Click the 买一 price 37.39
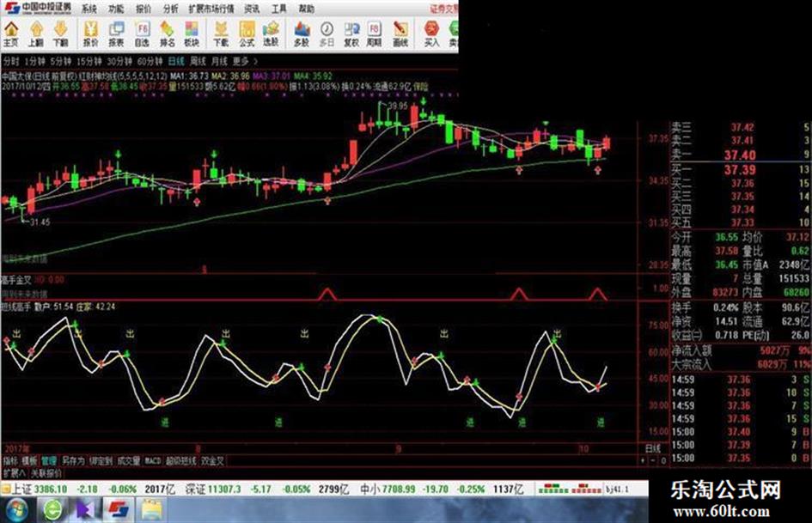The image size is (812, 523). point(740,169)
